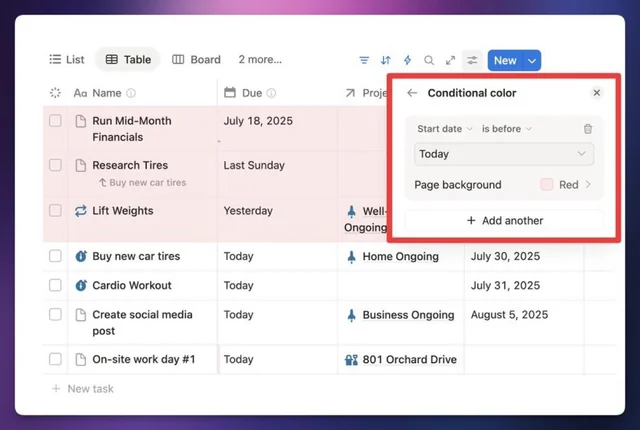Click the plus icon beside New task

56,388
